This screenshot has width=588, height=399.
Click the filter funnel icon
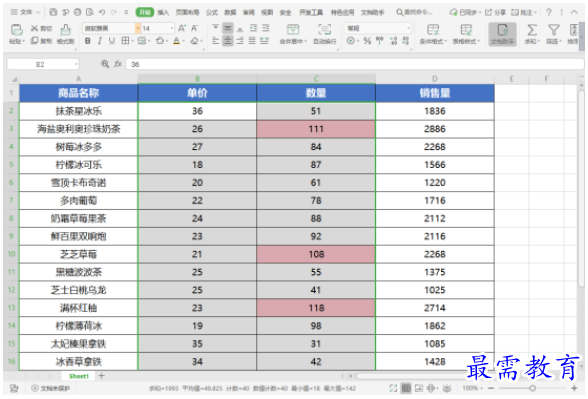554,30
